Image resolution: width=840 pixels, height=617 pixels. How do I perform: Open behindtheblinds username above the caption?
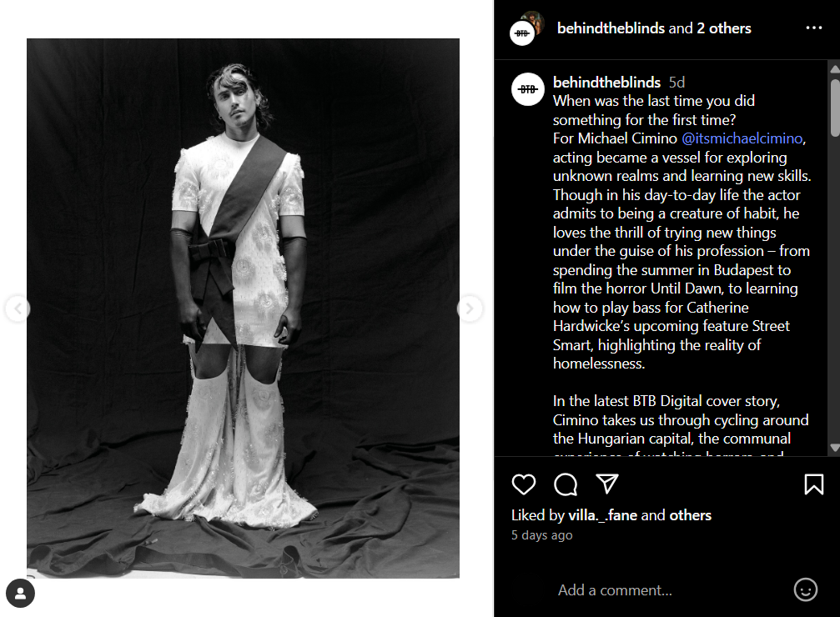click(x=606, y=82)
